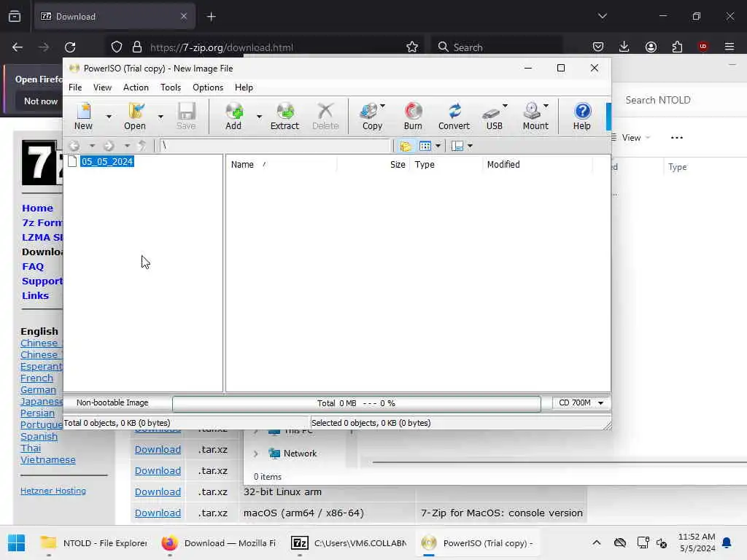Open the Copy button dropdown arrow
Screen dimensions: 747x560
click(382, 106)
